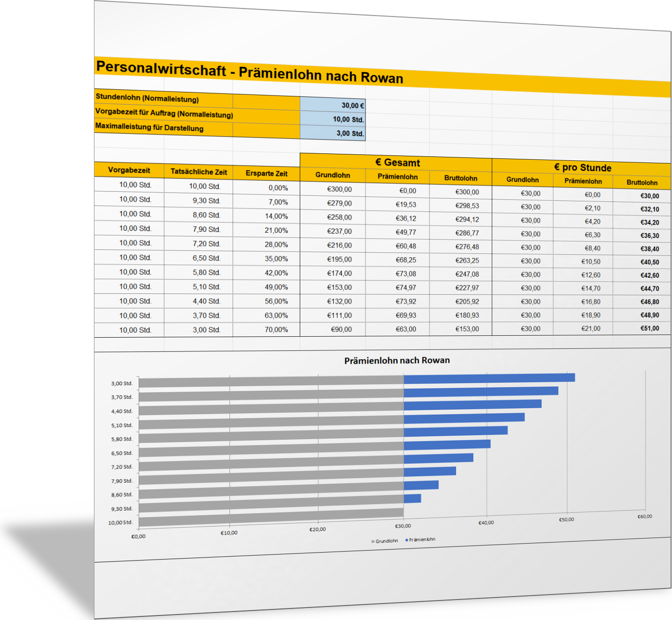Click 'Vorgabezeit für Auftrag (Normalleistung)' label

tap(164, 113)
